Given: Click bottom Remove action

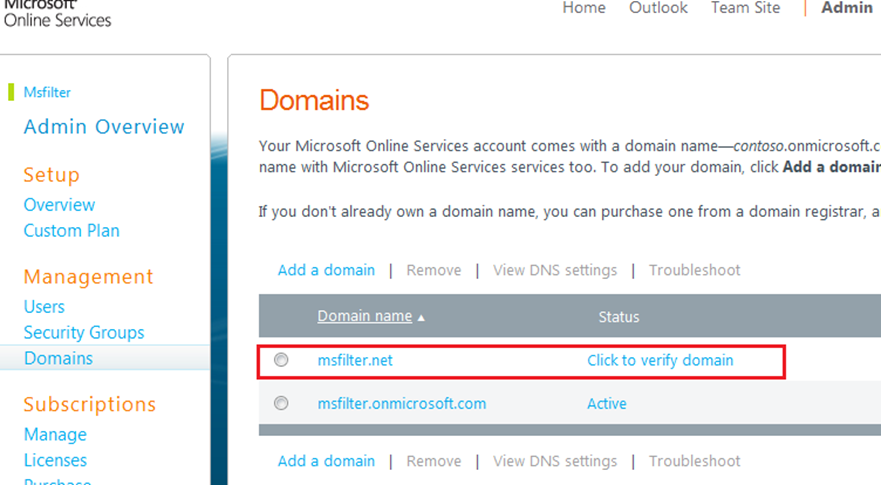Looking at the screenshot, I should tap(434, 461).
